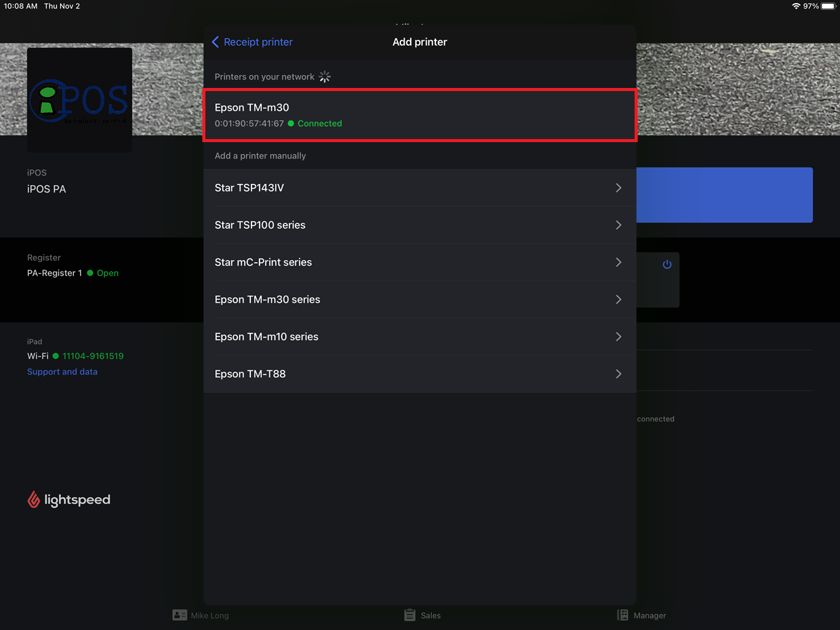The height and width of the screenshot is (630, 840).
Task: Click the status bar time 10:08 AM
Action: [x=21, y=6]
